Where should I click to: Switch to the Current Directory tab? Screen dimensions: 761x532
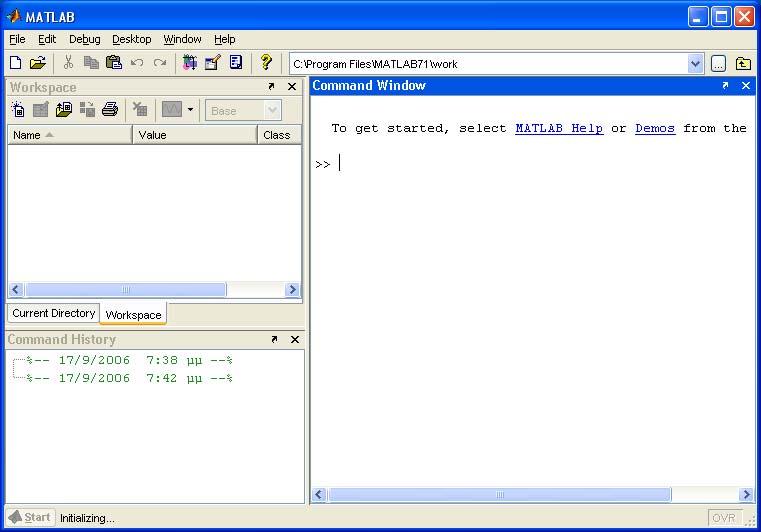[x=53, y=313]
